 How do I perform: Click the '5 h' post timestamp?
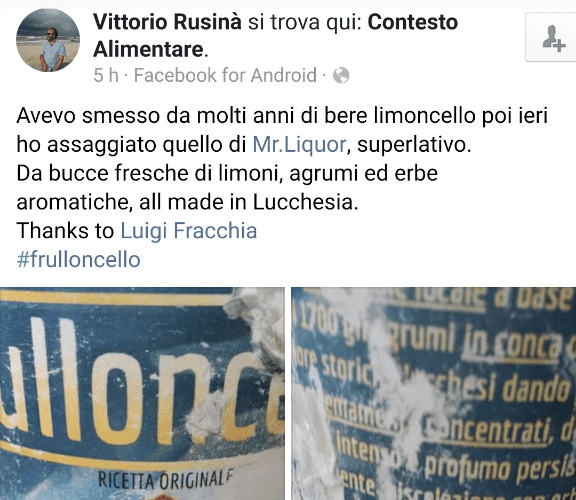(x=106, y=75)
